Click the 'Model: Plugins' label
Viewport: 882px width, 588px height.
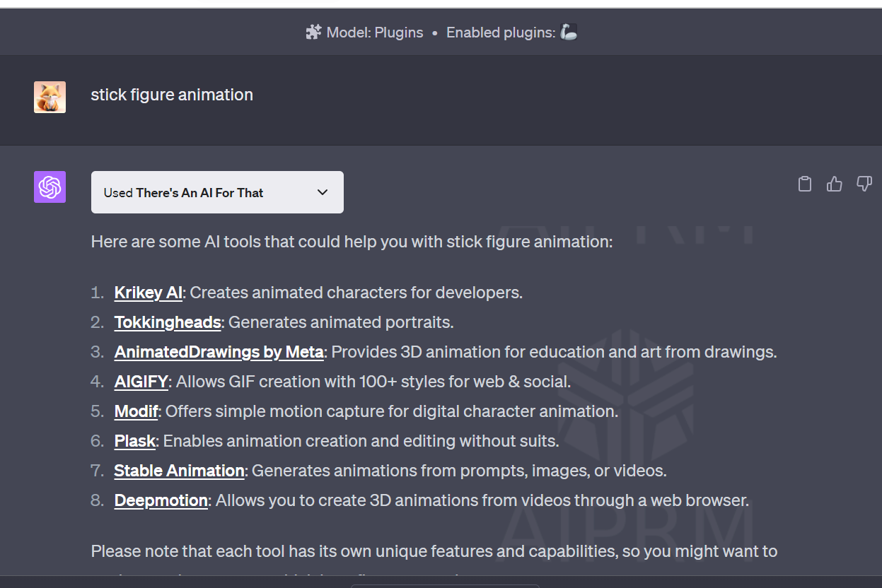(375, 33)
